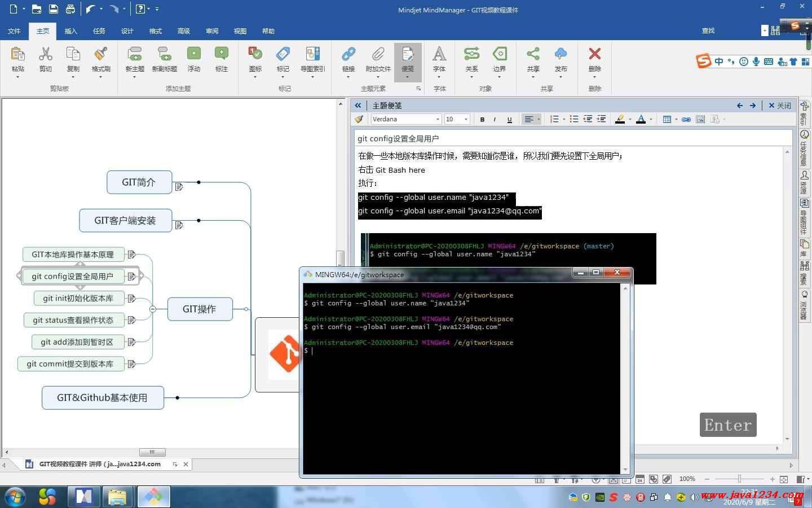This screenshot has height=508, width=812.
Task: Click the undo arrow in quick access toolbar
Action: coord(90,9)
